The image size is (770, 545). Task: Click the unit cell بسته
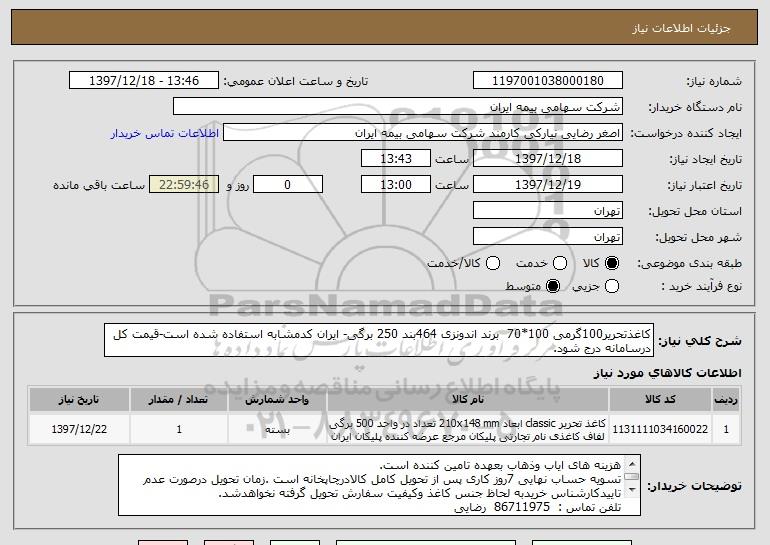[x=277, y=429]
